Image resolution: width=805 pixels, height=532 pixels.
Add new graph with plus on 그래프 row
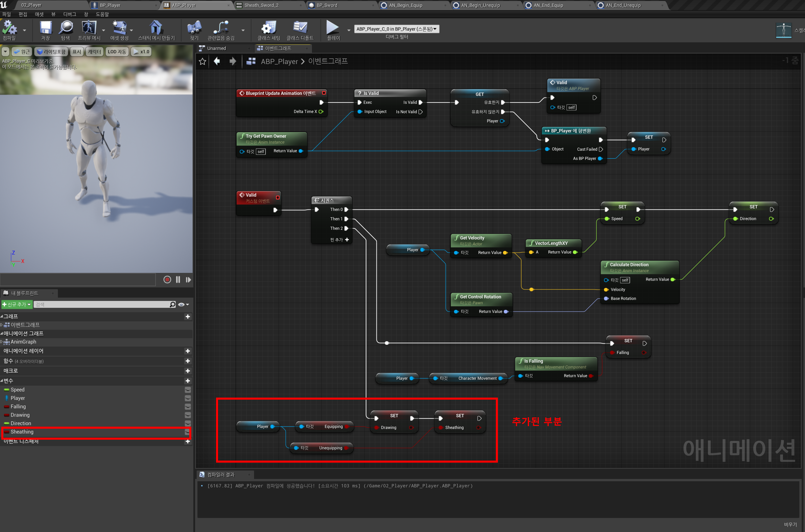pos(187,316)
